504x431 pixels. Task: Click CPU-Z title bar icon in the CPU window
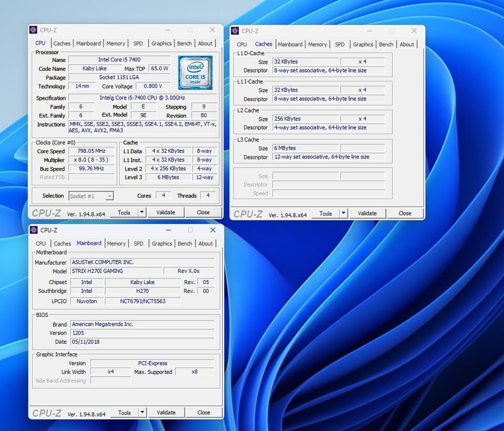[x=34, y=30]
